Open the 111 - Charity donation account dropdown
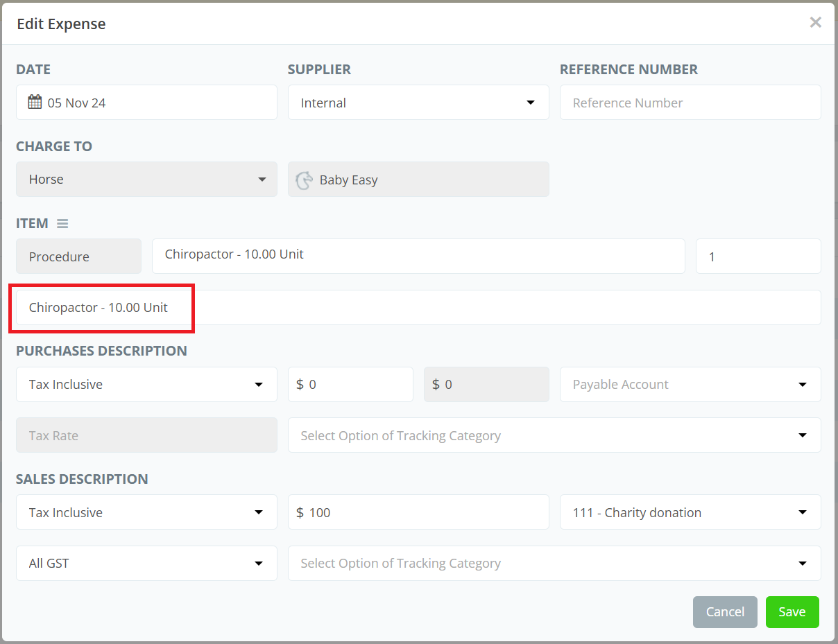 point(690,512)
